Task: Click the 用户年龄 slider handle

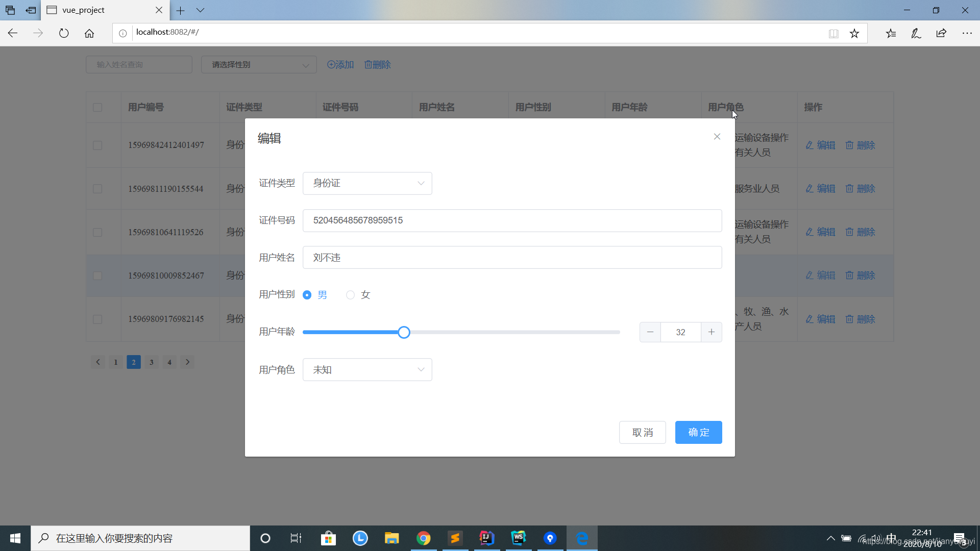Action: coord(404,333)
